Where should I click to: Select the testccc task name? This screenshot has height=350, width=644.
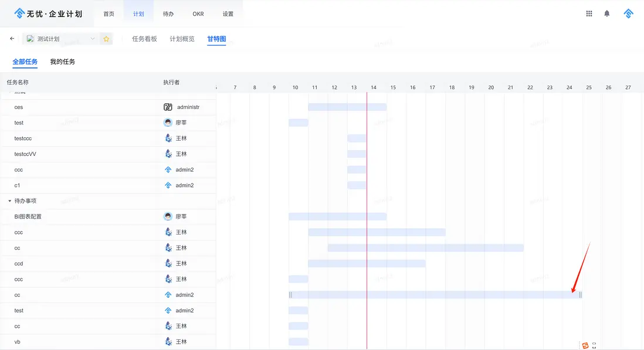pyautogui.click(x=23, y=138)
